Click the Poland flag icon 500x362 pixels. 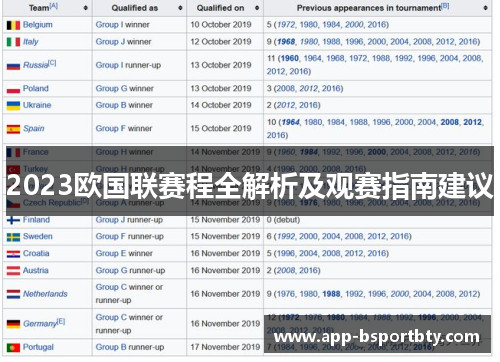click(13, 89)
